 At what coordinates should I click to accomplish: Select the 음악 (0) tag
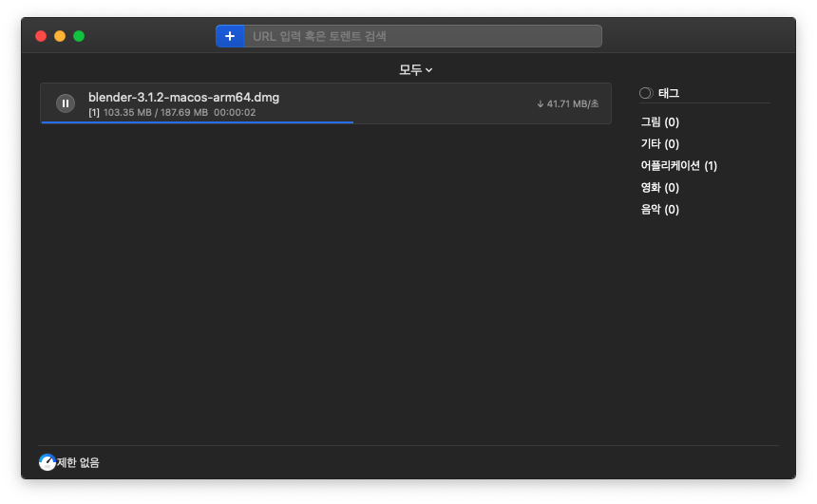click(659, 210)
